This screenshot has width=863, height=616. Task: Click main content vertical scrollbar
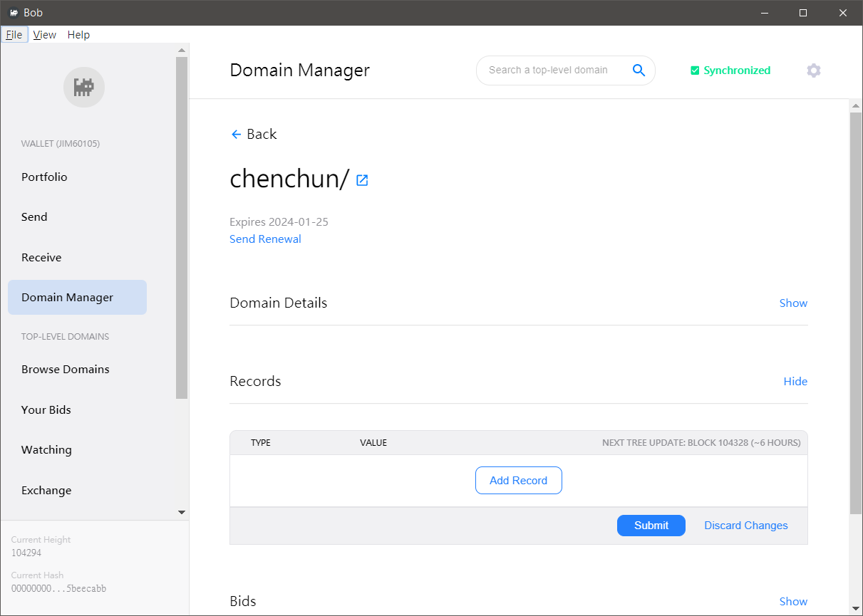(x=856, y=313)
